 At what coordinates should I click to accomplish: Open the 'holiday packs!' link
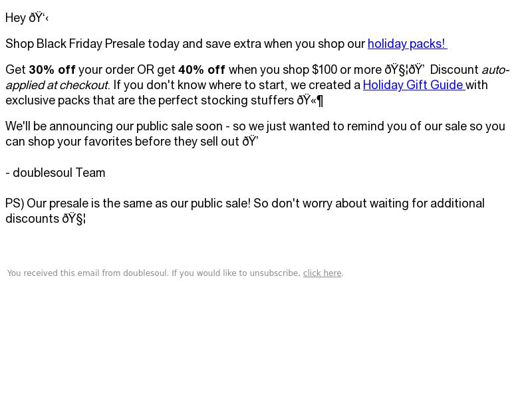[407, 44]
